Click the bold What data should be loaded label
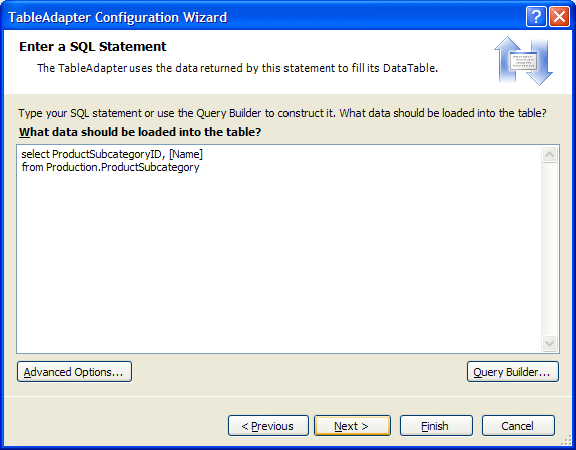 (x=140, y=132)
